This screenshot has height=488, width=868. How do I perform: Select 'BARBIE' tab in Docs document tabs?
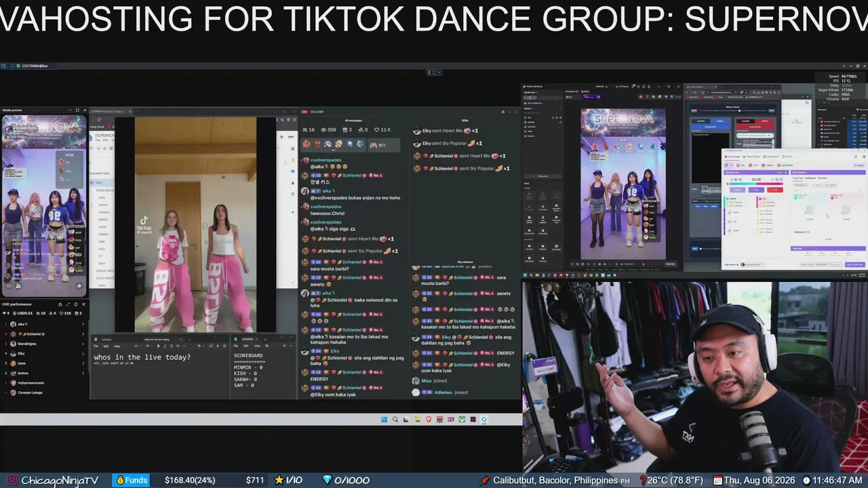pyautogui.click(x=103, y=220)
